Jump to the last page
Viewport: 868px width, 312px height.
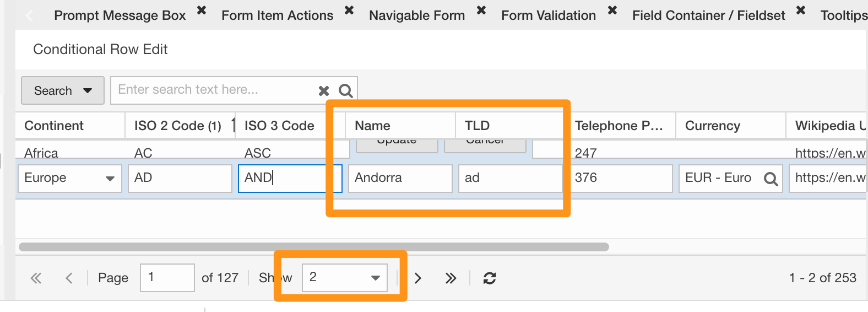tap(451, 278)
